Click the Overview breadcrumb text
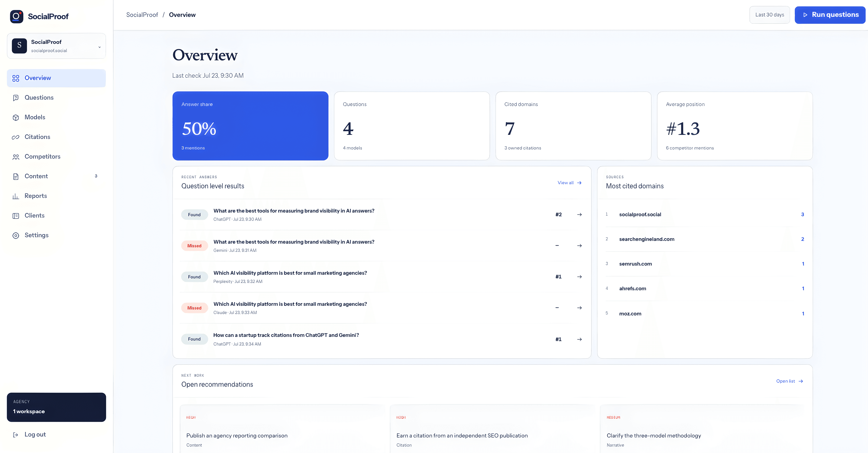 (x=182, y=15)
